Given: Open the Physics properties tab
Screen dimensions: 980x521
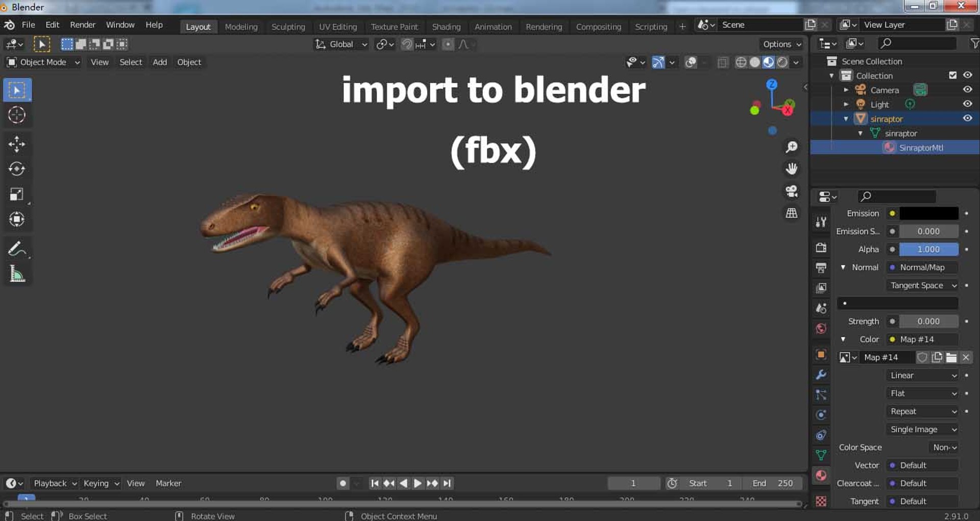Looking at the screenshot, I should [821, 415].
